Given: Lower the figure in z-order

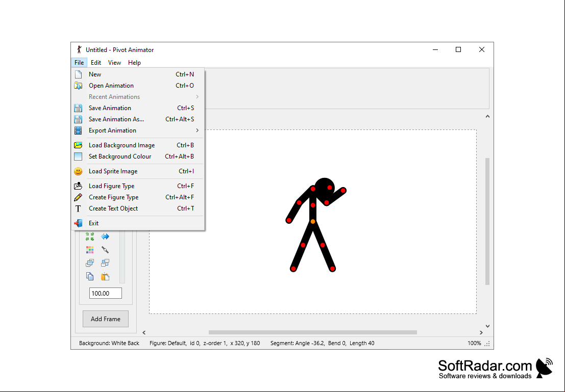Looking at the screenshot, I should tap(105, 263).
